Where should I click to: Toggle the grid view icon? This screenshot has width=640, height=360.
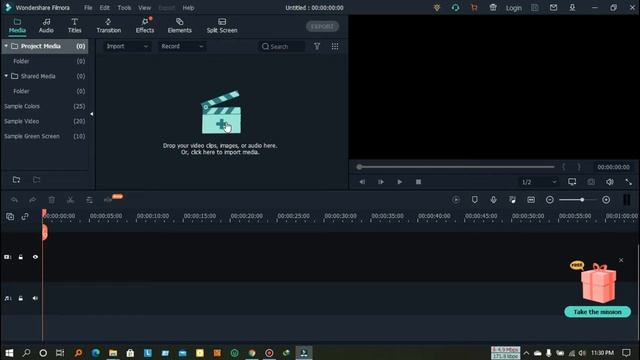tap(335, 47)
